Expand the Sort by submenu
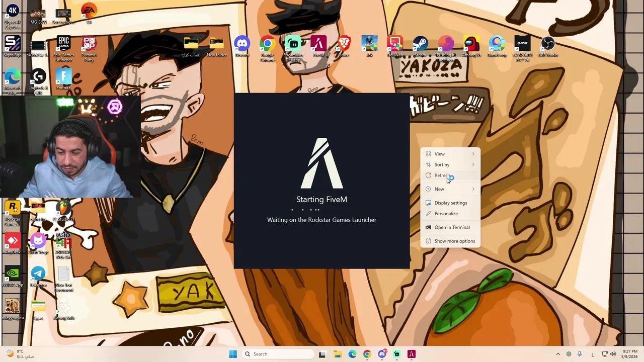The height and width of the screenshot is (362, 644). click(x=450, y=164)
